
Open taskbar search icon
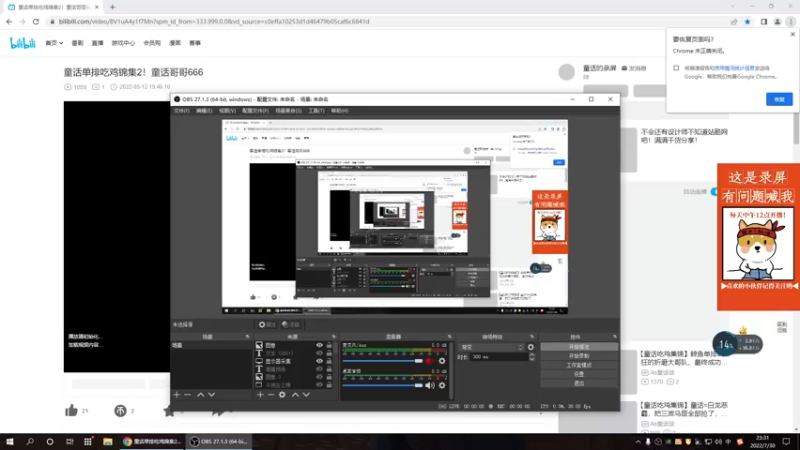tap(30, 441)
